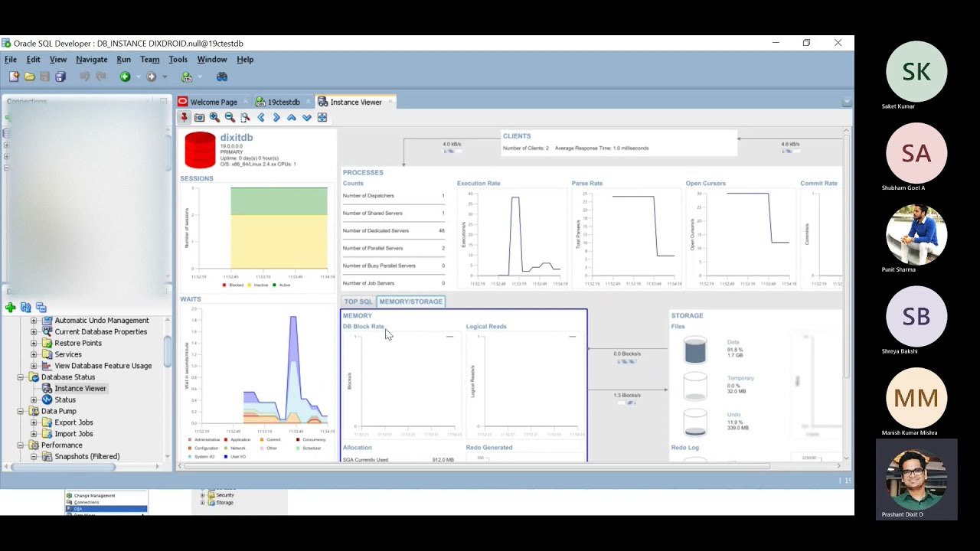980x551 pixels.
Task: Open the Tools menu
Action: pos(178,60)
